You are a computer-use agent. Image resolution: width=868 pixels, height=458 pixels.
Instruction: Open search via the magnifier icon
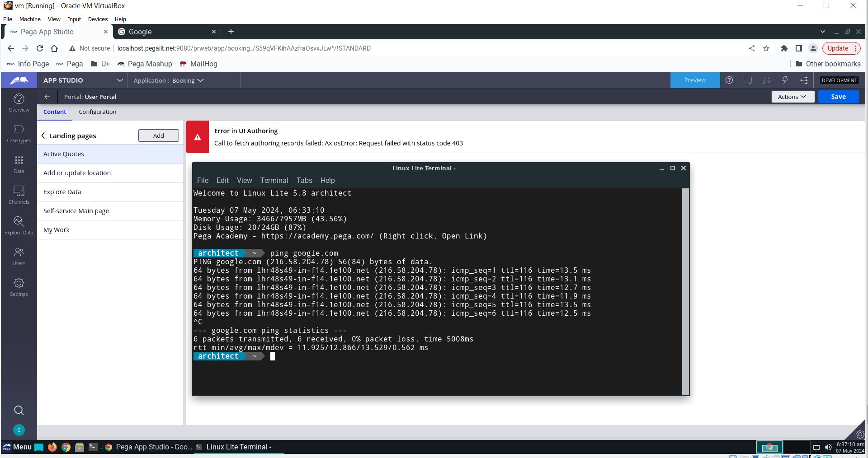coord(19,410)
